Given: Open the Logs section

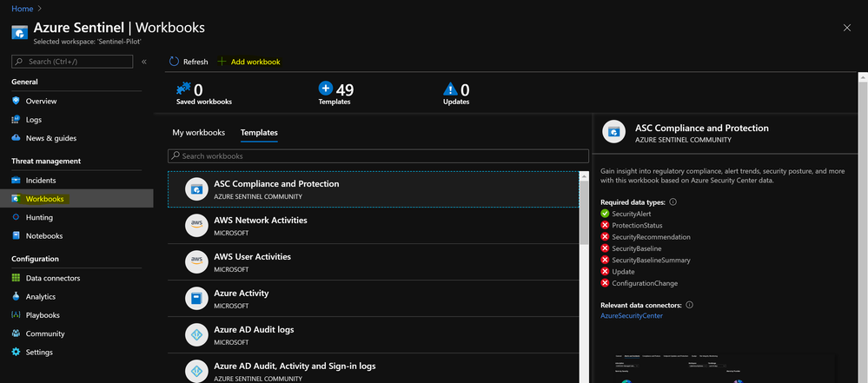Looking at the screenshot, I should [x=33, y=120].
